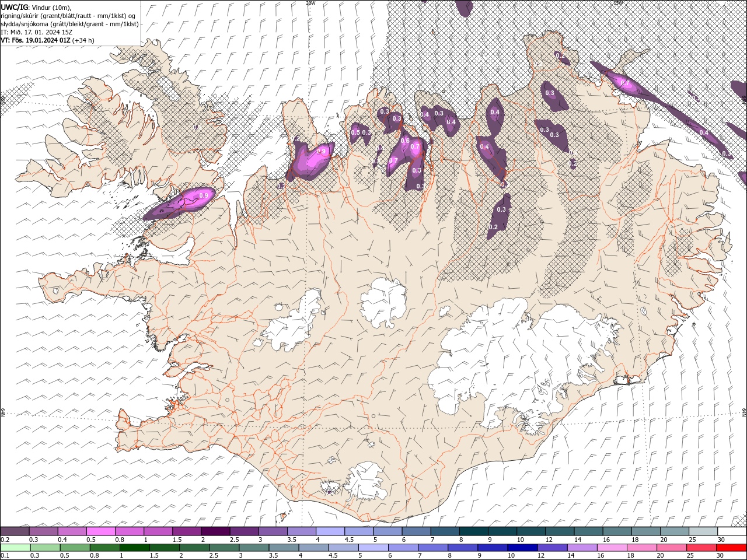Image resolution: width=747 pixels, height=560 pixels.
Task: Click the '64N' latitude label on right edge
Action: [744, 413]
